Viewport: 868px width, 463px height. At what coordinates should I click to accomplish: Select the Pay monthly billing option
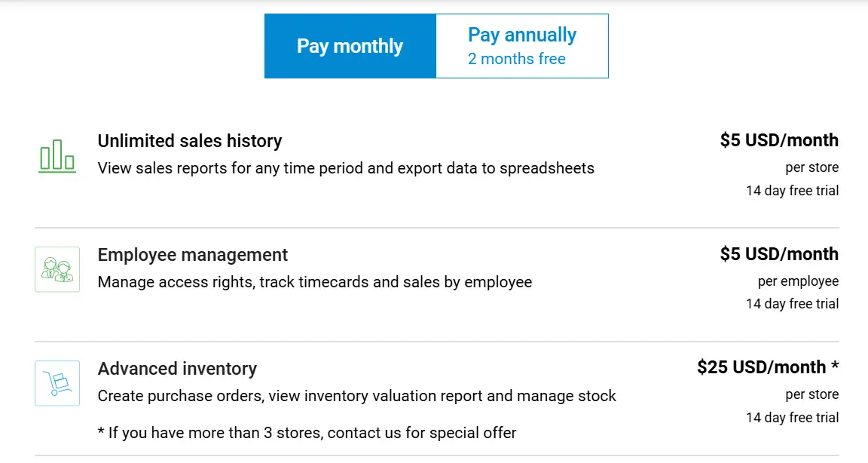350,46
